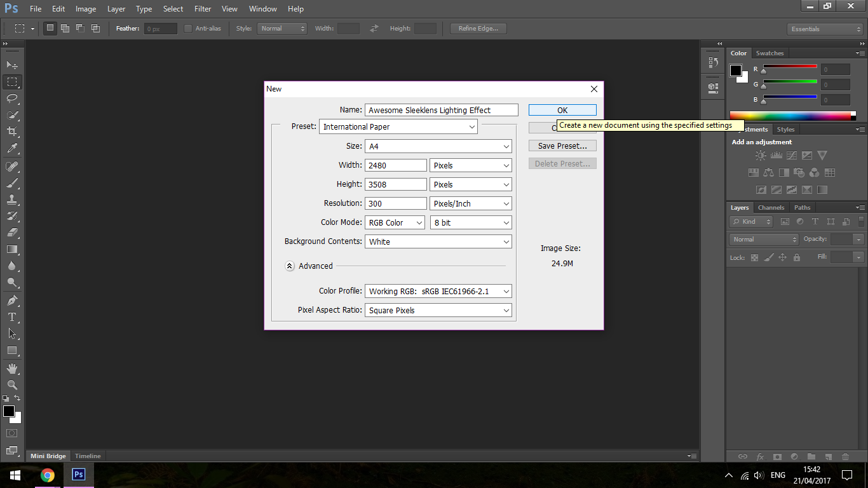Switch to the Swatches tab
The height and width of the screenshot is (488, 868).
pyautogui.click(x=770, y=53)
